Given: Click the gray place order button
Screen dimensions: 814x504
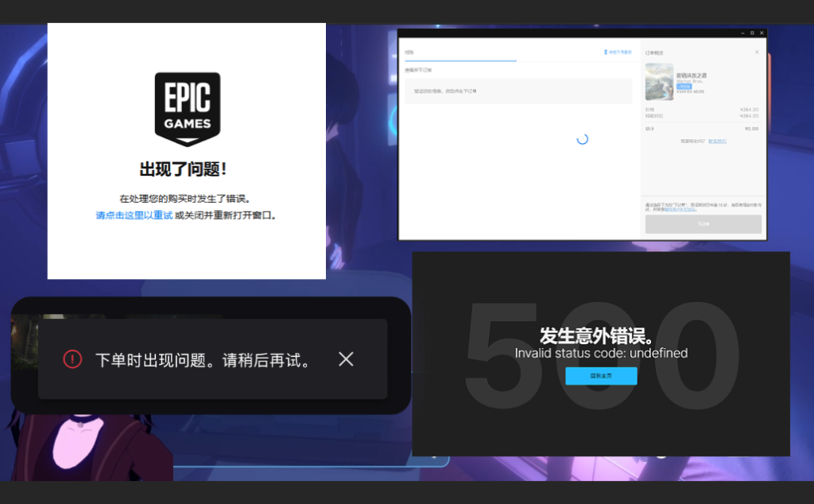Looking at the screenshot, I should [703, 224].
